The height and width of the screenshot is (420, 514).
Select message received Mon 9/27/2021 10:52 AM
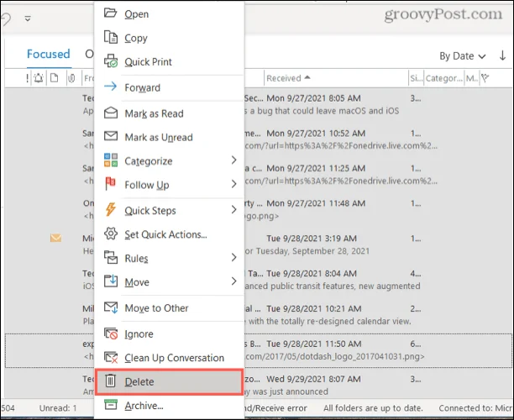tap(316, 139)
